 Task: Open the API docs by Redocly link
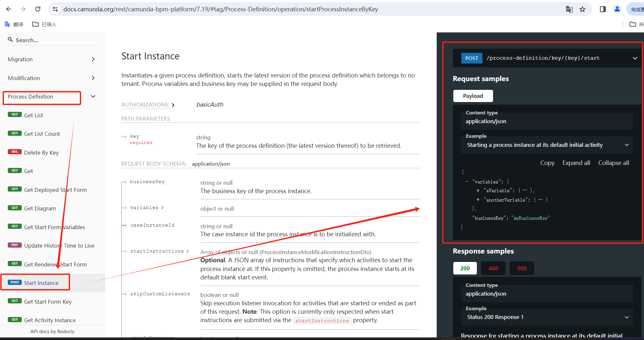[x=52, y=331]
